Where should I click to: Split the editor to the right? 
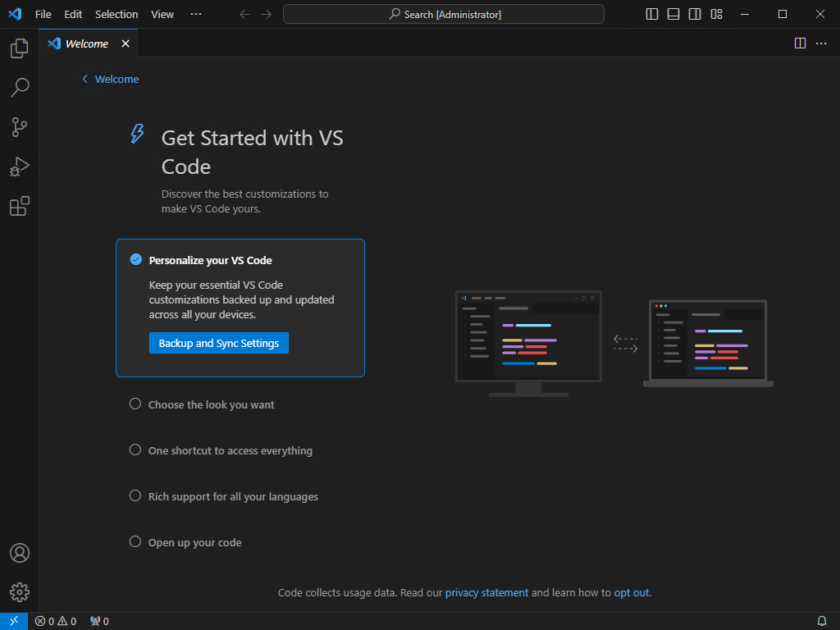[800, 43]
